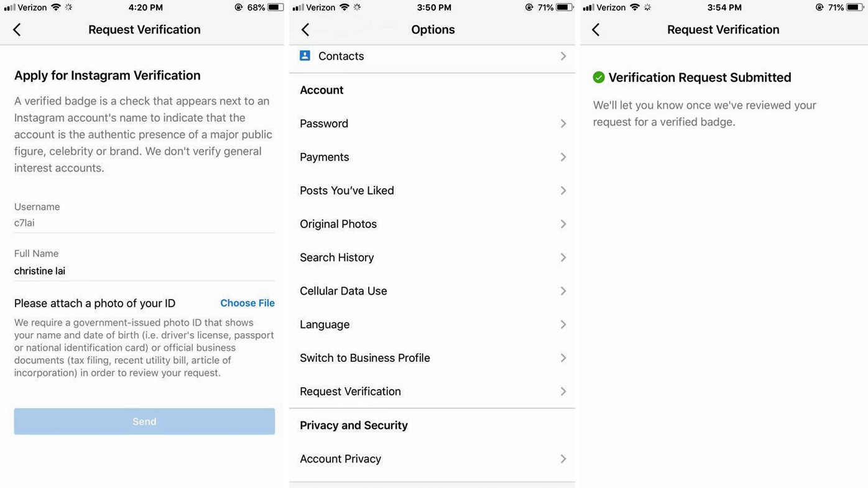The image size is (868, 488).
Task: Tap the blue Contacts icon
Action: pyautogui.click(x=305, y=56)
